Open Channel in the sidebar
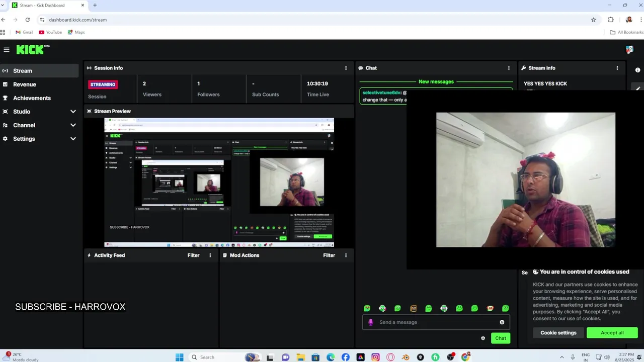Viewport: 644px width, 362px height. click(24, 125)
